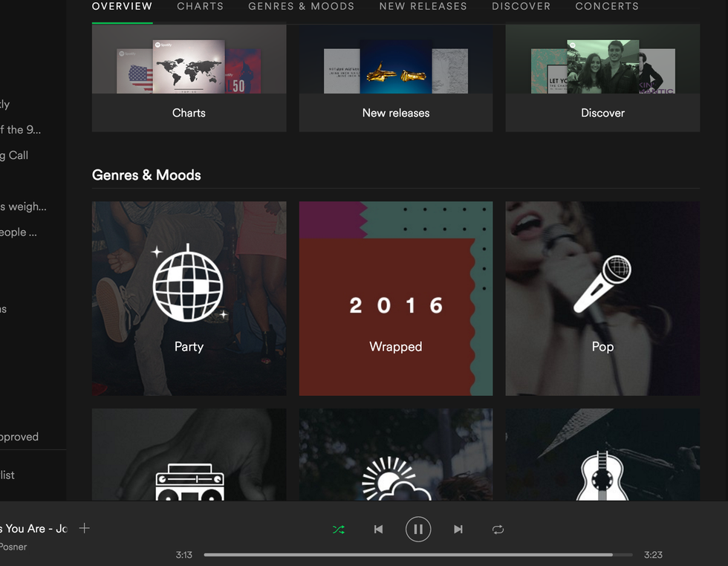
Task: Toggle repeat mode
Action: click(x=498, y=530)
